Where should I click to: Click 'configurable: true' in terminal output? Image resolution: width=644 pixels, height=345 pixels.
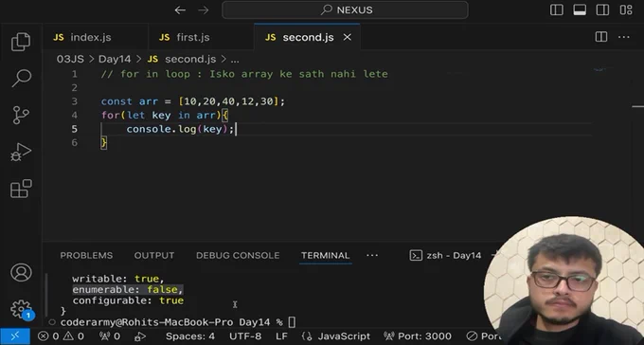coord(128,300)
